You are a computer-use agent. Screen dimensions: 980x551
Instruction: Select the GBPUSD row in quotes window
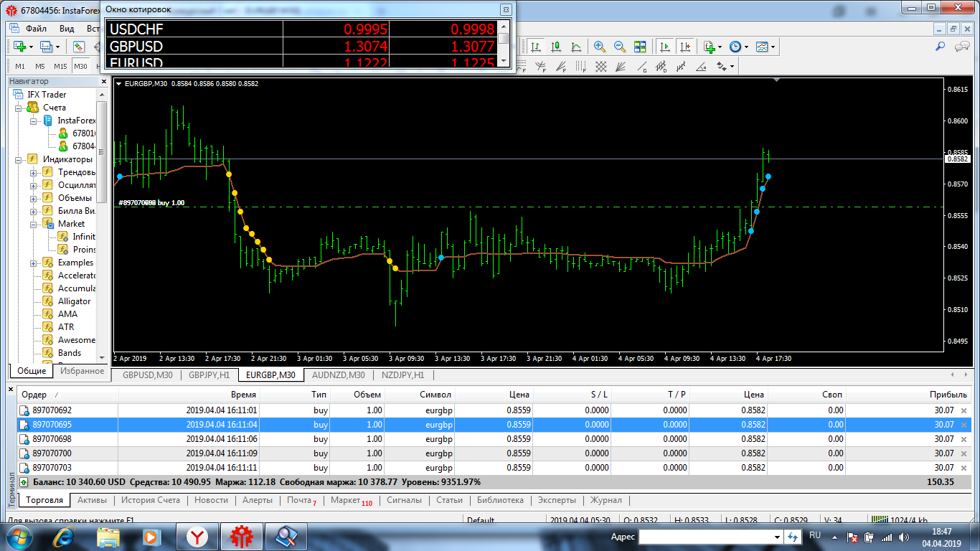[x=136, y=47]
